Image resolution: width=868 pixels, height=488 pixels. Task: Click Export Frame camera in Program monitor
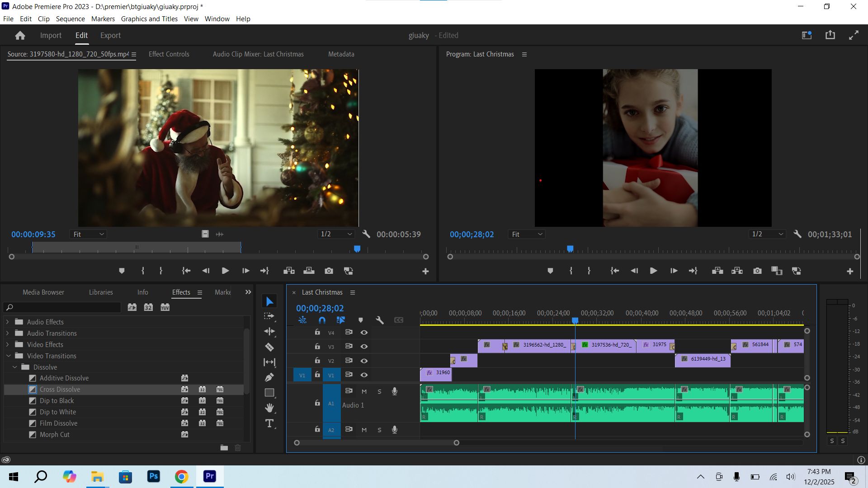coord(757,271)
